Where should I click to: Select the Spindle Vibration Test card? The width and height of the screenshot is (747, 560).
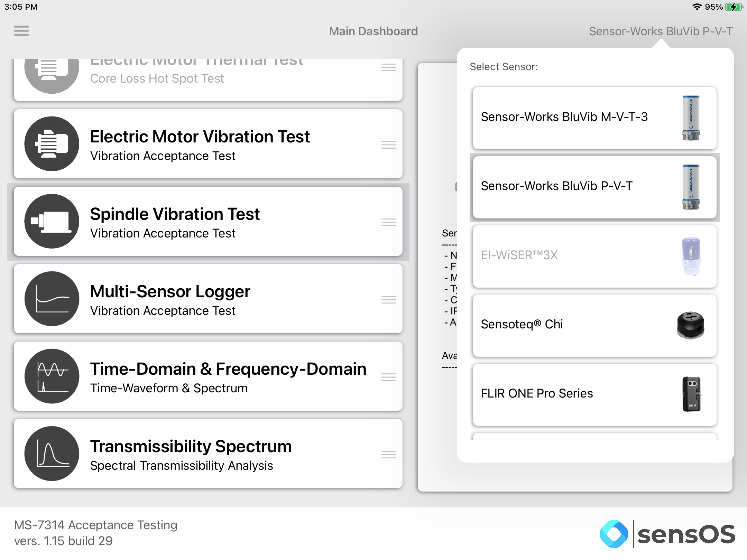pyautogui.click(x=208, y=221)
